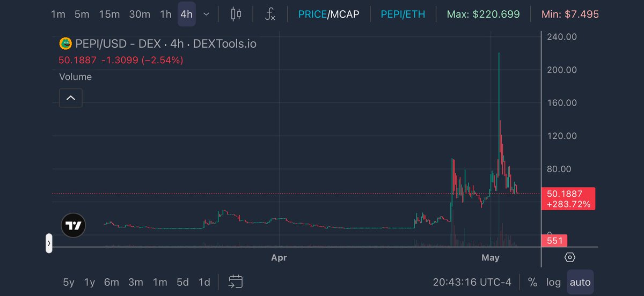
Task: Click the TradingView logo badge
Action: [x=73, y=226]
